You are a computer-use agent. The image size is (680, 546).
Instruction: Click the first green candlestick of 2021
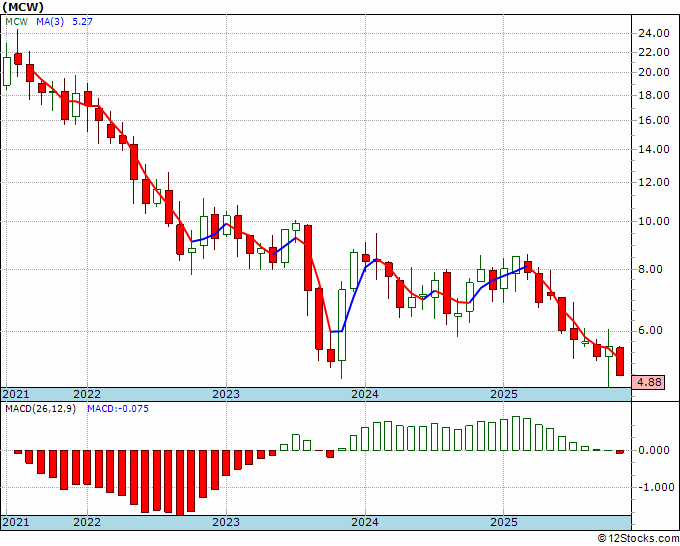pos(7,71)
